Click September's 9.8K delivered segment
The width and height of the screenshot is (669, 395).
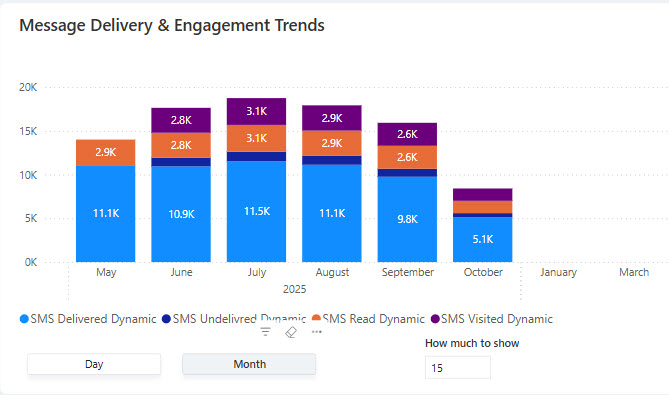[407, 219]
